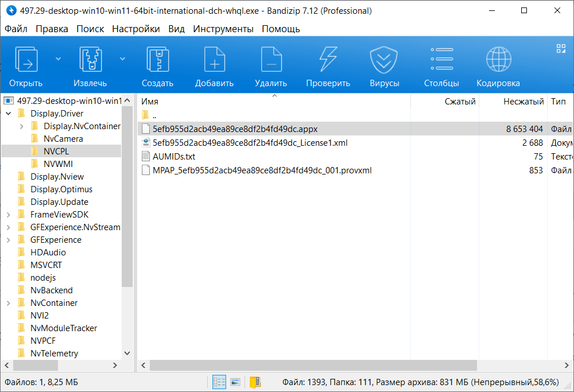Select the NVWMI folder in the tree
This screenshot has width=574, height=392.
(x=58, y=164)
